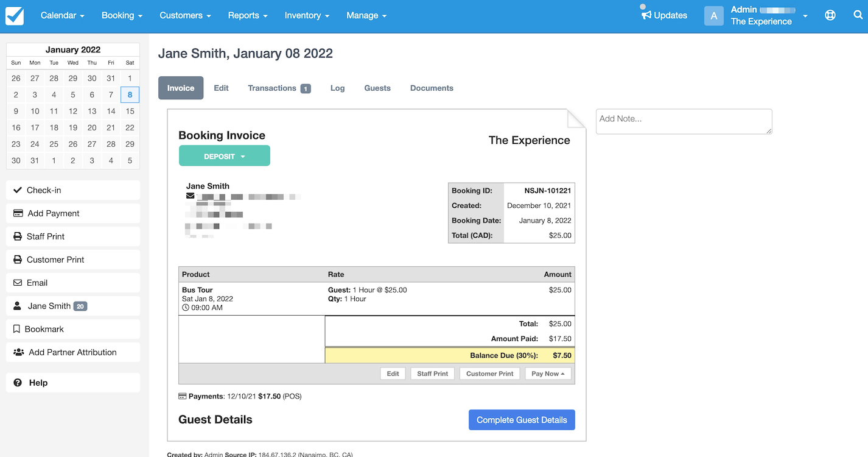The height and width of the screenshot is (457, 868).
Task: Click the Check-in checkmark icon
Action: [18, 190]
